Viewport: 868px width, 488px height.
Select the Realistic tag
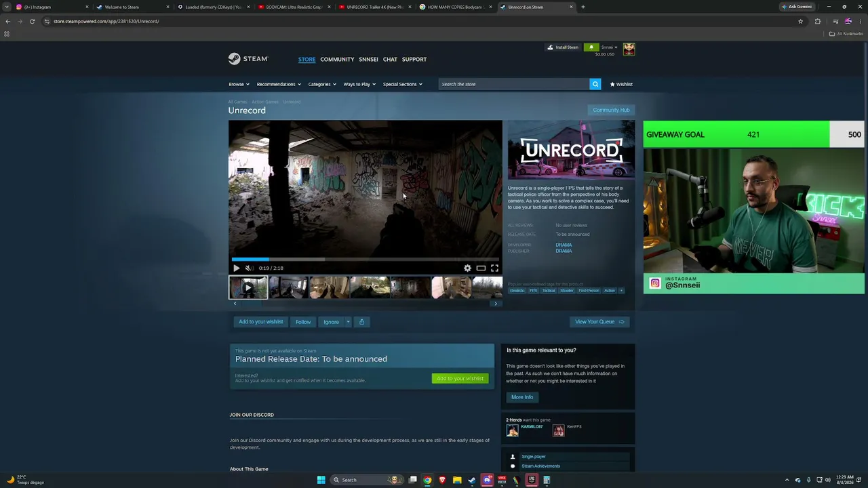(517, 291)
